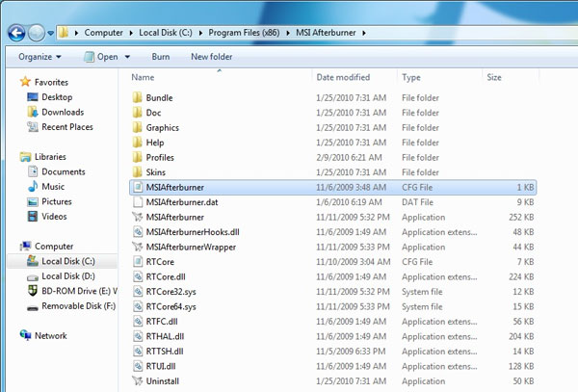This screenshot has width=578, height=392.
Task: Click the Doc folder icon
Action: (137, 113)
